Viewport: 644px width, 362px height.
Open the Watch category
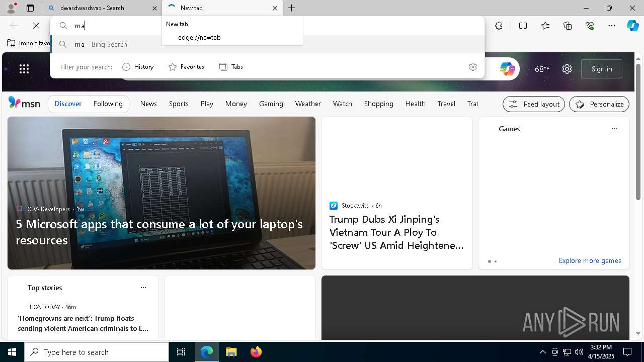click(342, 104)
